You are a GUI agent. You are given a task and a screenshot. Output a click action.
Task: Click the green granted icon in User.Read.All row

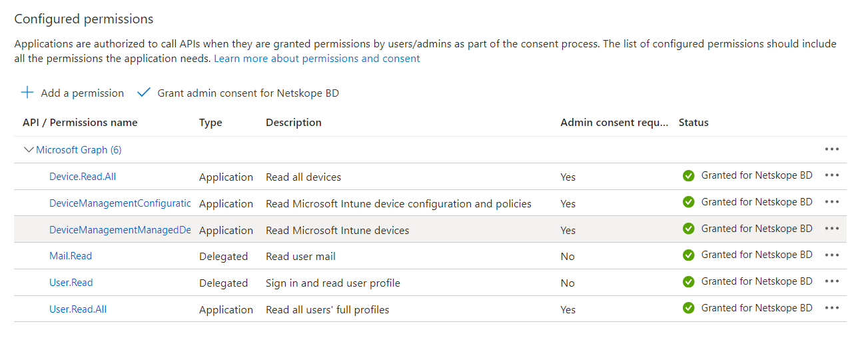tap(689, 308)
